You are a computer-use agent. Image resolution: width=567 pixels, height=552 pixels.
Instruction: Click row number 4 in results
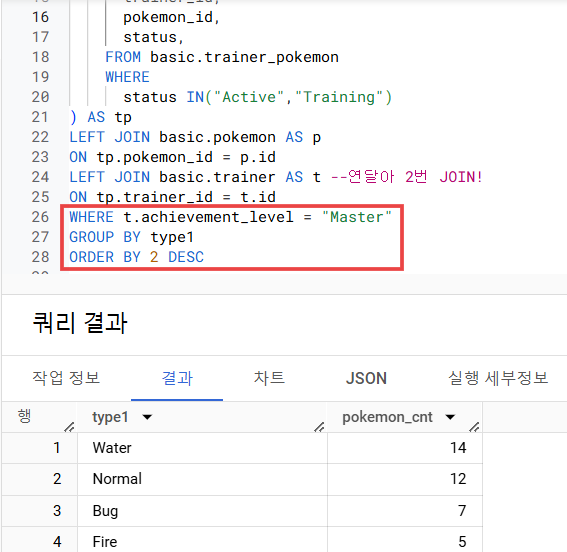tap(57, 542)
